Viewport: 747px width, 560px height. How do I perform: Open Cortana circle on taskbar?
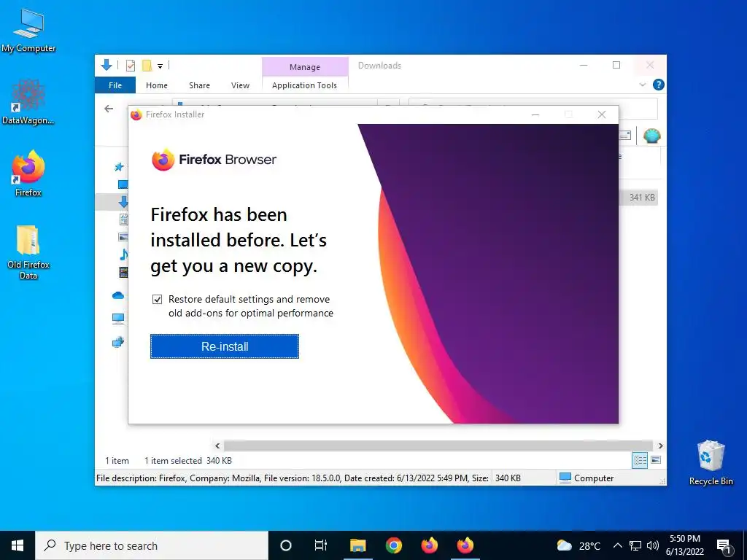[x=286, y=545]
